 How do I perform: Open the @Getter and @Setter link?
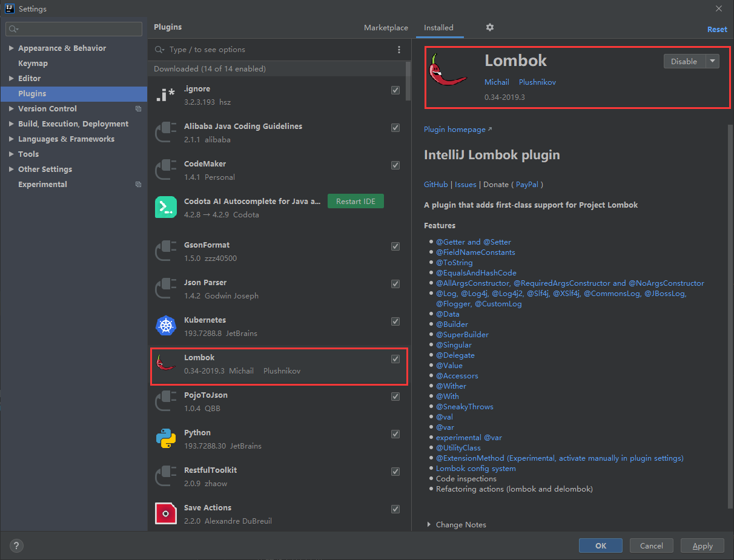point(474,242)
